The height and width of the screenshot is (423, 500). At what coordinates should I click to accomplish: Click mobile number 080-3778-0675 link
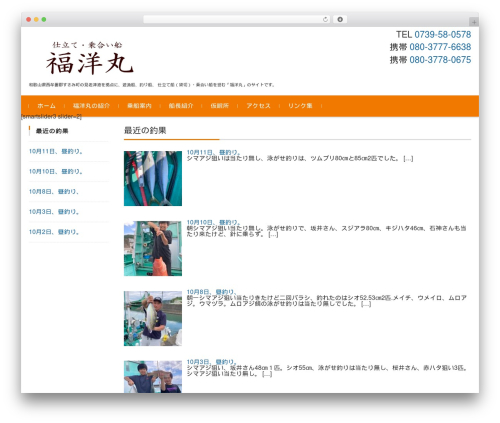point(440,60)
